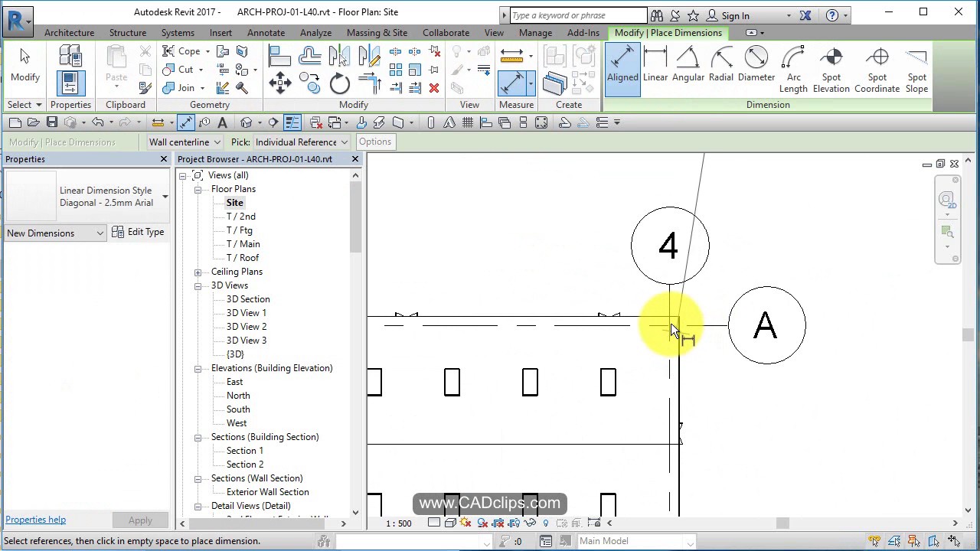Click the Edit Type button
Image resolution: width=980 pixels, height=551 pixels.
coord(139,232)
